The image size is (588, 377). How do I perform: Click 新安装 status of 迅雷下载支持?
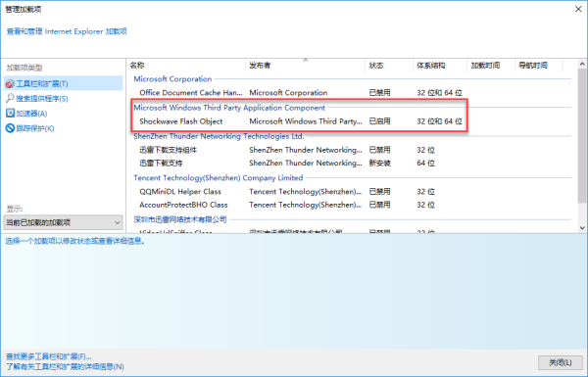(x=379, y=163)
